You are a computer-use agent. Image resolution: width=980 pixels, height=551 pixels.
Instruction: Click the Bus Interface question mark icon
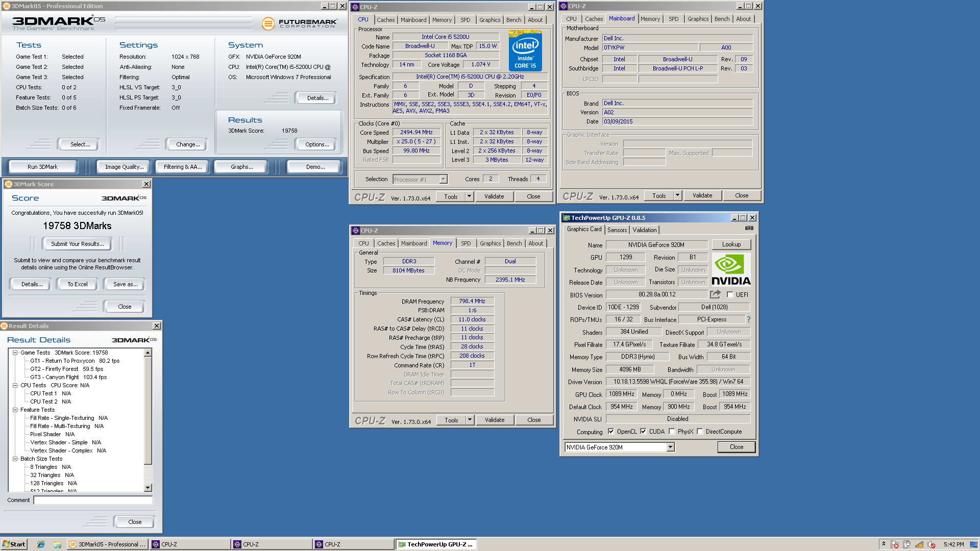point(748,319)
